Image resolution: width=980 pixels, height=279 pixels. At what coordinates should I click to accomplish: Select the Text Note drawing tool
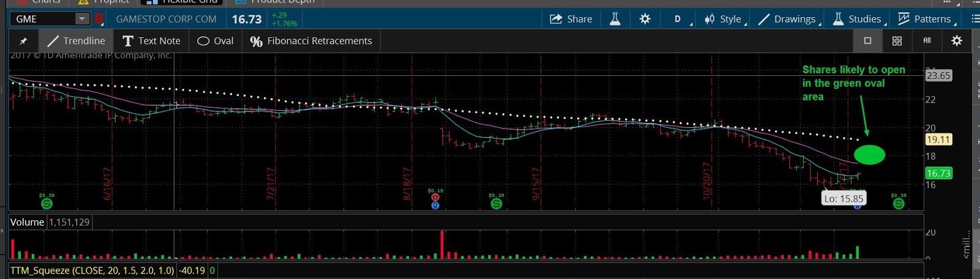151,41
